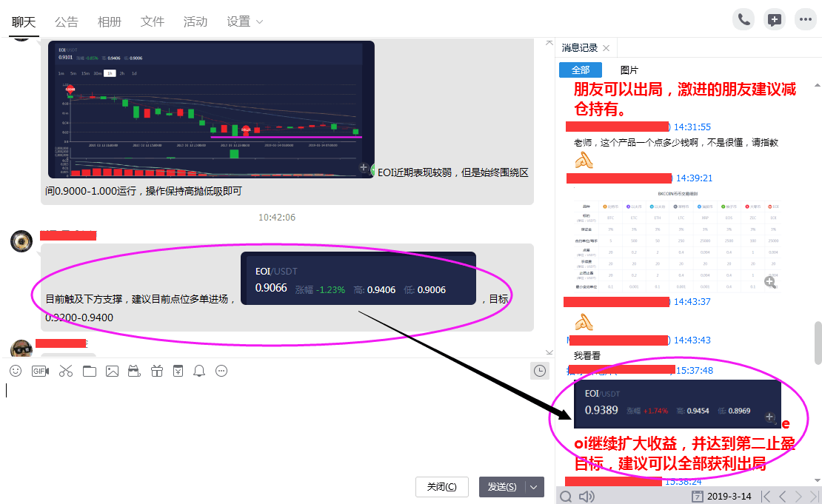
Task: Jump to first page of message records
Action: point(766,496)
